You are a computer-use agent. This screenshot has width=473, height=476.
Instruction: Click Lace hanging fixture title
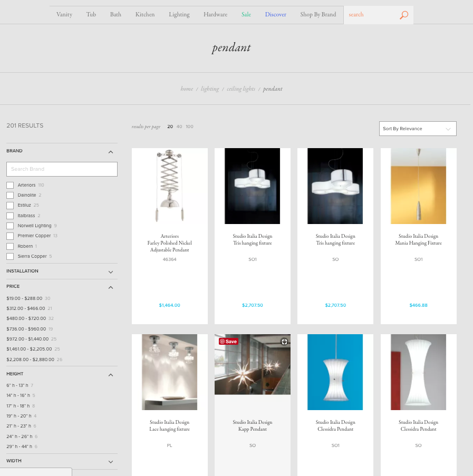pyautogui.click(x=170, y=429)
